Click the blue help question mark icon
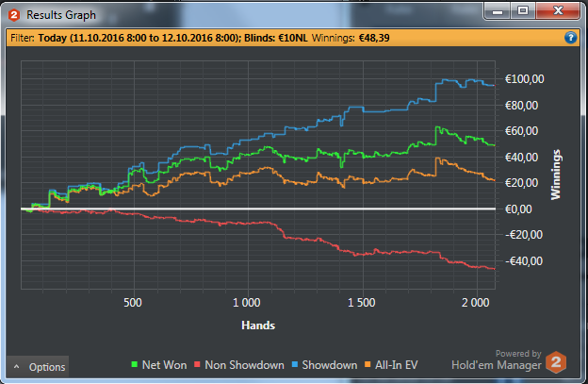The image size is (588, 384). pos(570,38)
